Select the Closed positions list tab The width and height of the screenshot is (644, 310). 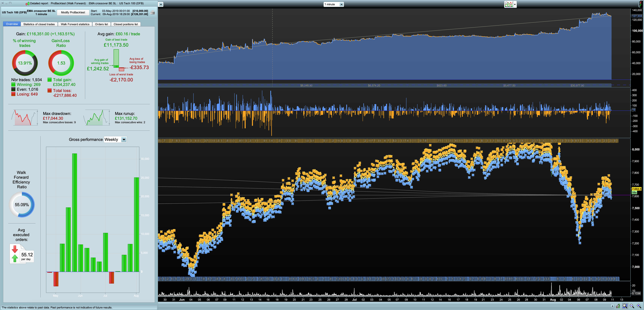point(126,24)
